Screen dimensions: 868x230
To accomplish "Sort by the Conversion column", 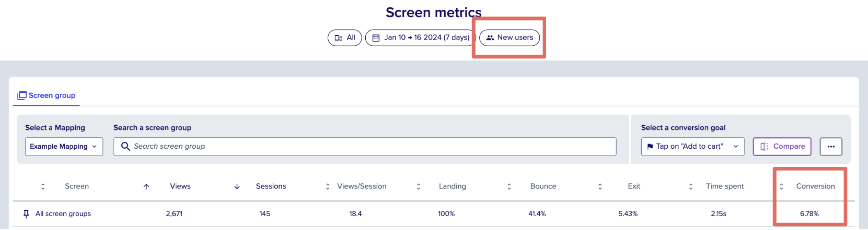I will pos(781,186).
